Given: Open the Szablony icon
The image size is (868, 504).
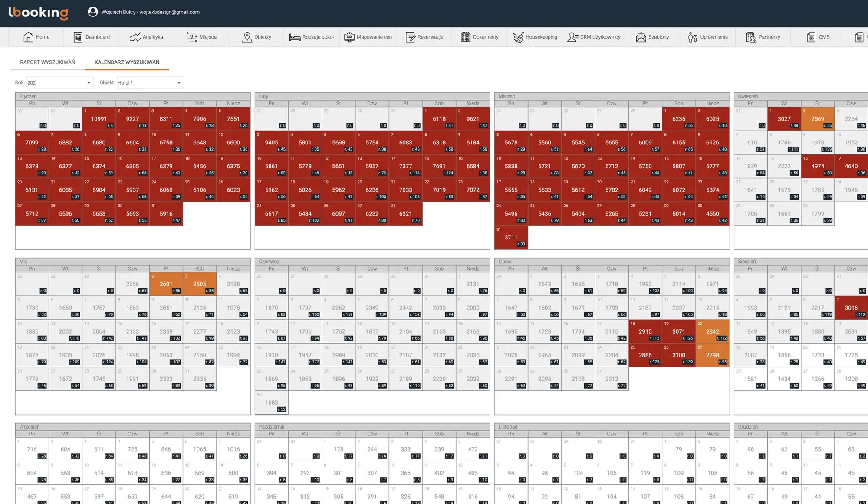Looking at the screenshot, I should coord(641,37).
